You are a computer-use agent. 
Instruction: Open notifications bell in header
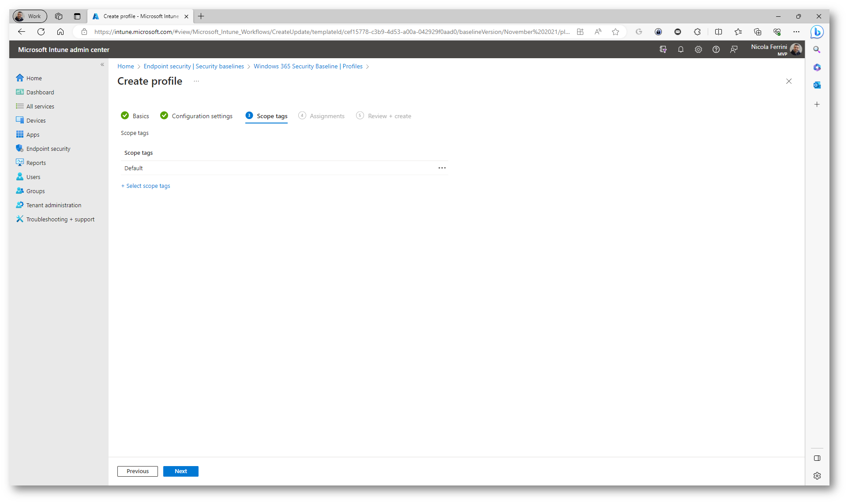[680, 49]
